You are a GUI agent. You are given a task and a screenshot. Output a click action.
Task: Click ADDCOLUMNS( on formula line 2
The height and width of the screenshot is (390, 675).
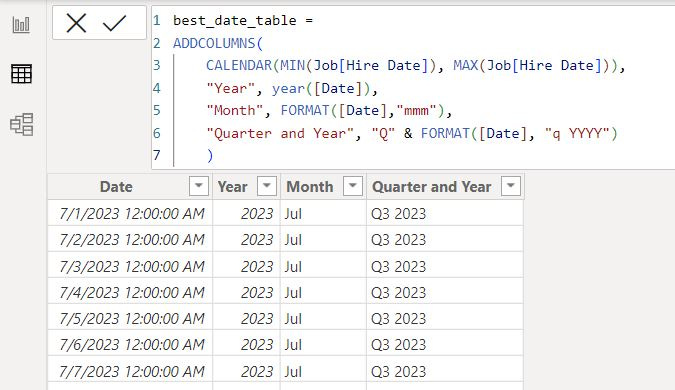tap(218, 43)
